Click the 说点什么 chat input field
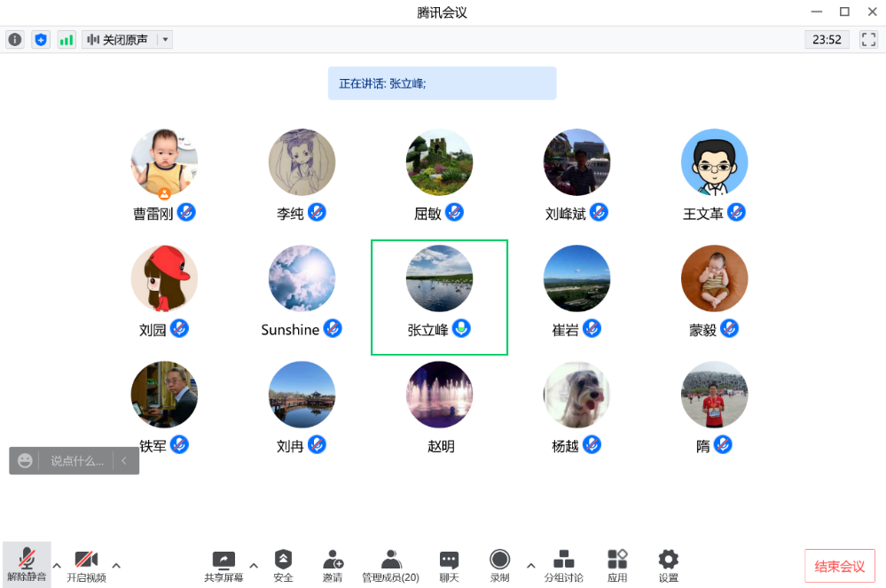 [x=77, y=461]
